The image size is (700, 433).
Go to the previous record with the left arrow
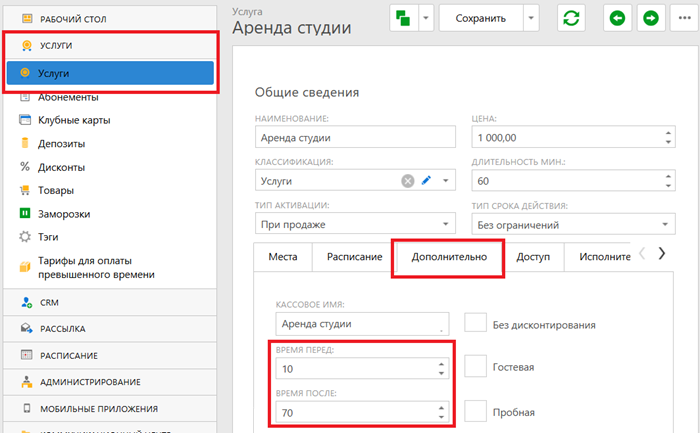click(x=617, y=18)
